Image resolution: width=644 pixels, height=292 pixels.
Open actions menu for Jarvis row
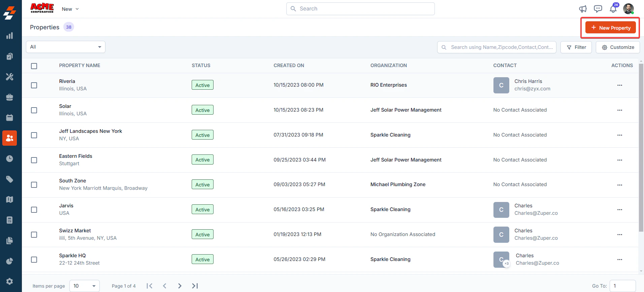[x=619, y=210]
